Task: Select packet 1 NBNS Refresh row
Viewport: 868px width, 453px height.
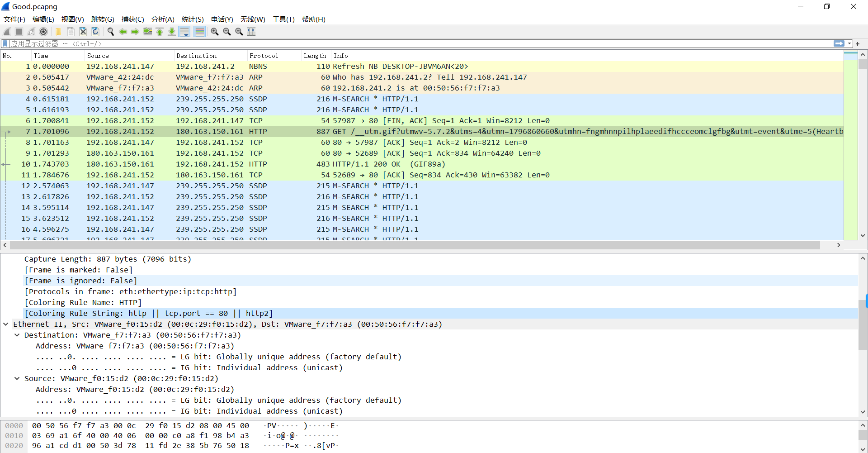Action: click(x=422, y=66)
